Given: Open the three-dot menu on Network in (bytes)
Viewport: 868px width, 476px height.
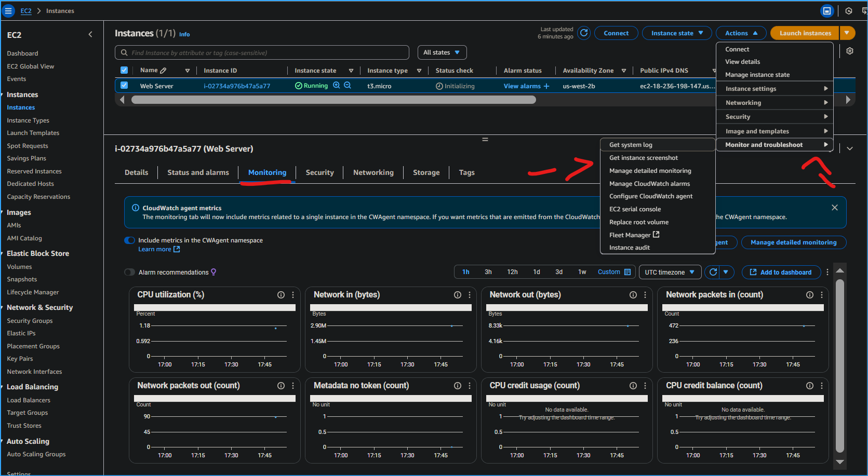Looking at the screenshot, I should pos(469,294).
